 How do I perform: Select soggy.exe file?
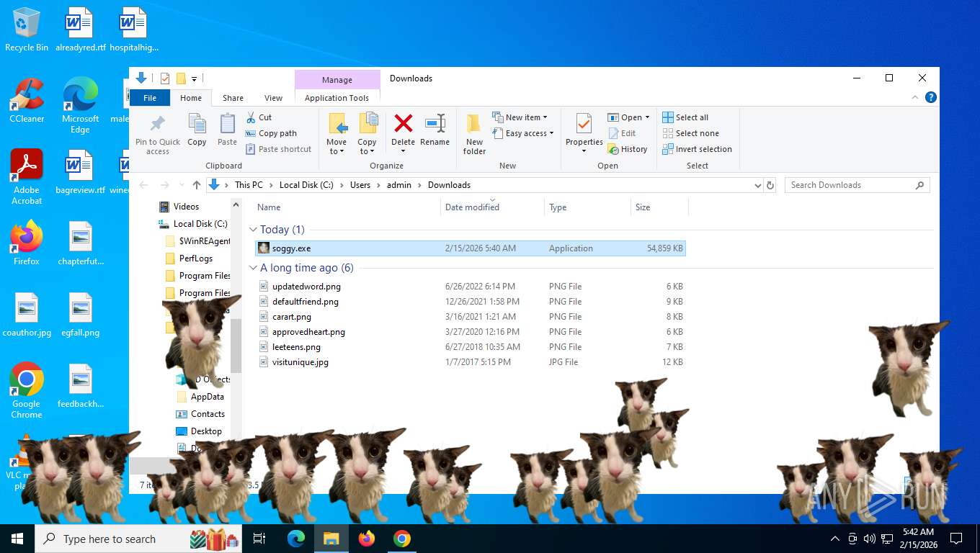(x=471, y=248)
